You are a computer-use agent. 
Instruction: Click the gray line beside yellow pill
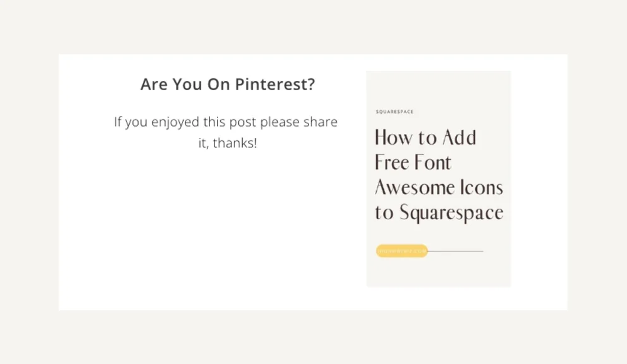pos(455,251)
